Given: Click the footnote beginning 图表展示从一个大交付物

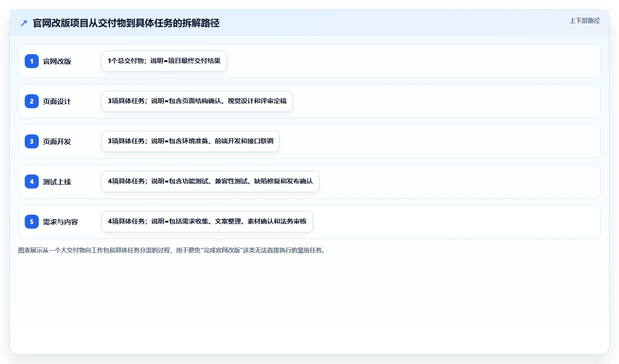Looking at the screenshot, I should pyautogui.click(x=171, y=250).
